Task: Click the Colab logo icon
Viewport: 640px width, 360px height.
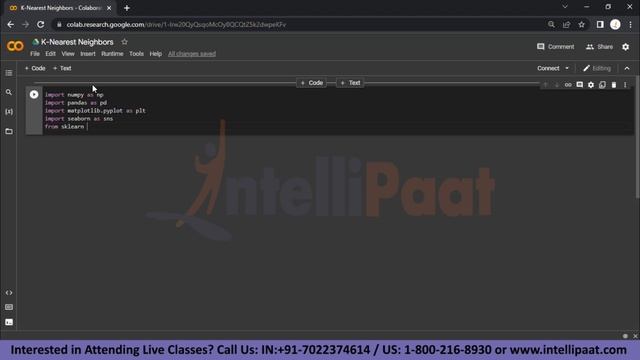Action: pos(16,46)
